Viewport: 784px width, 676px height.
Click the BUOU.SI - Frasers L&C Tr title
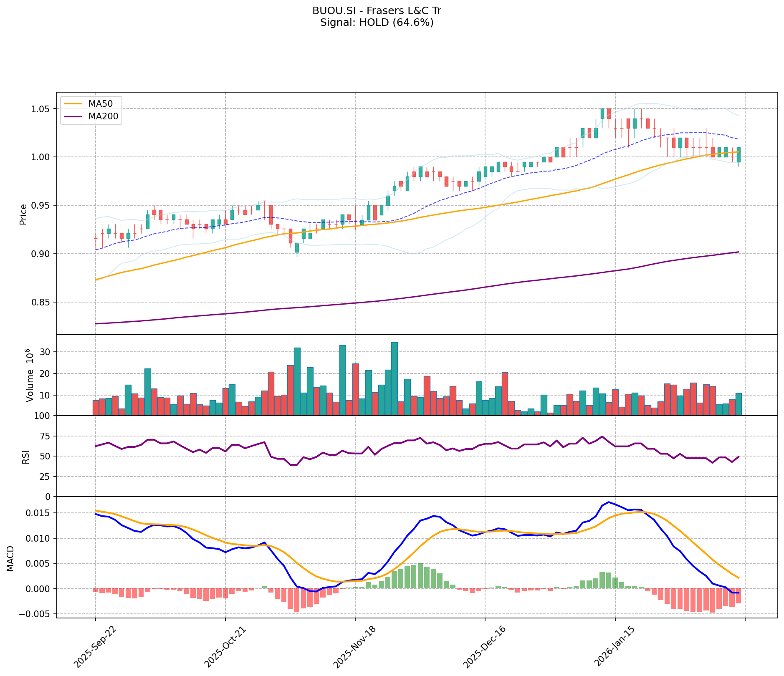click(377, 11)
